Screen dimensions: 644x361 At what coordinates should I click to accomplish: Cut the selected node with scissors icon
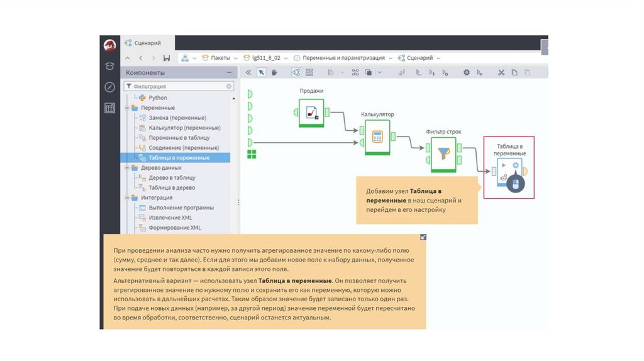pyautogui.click(x=501, y=72)
